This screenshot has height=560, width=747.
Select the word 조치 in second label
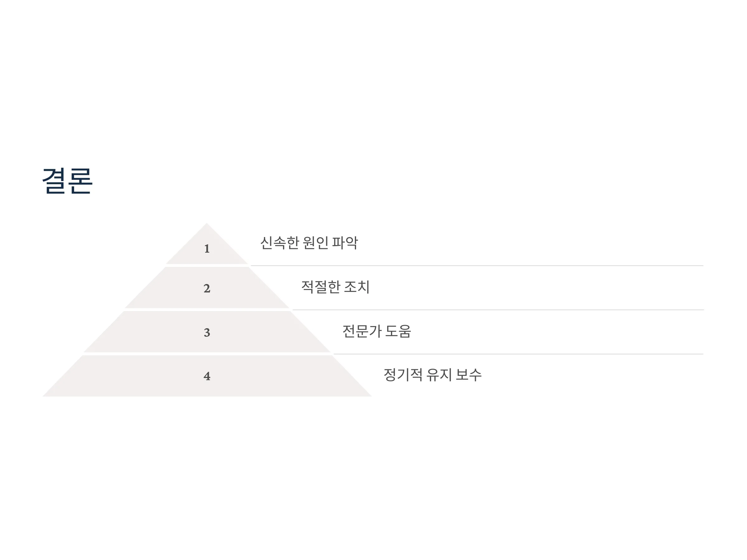tap(357, 287)
